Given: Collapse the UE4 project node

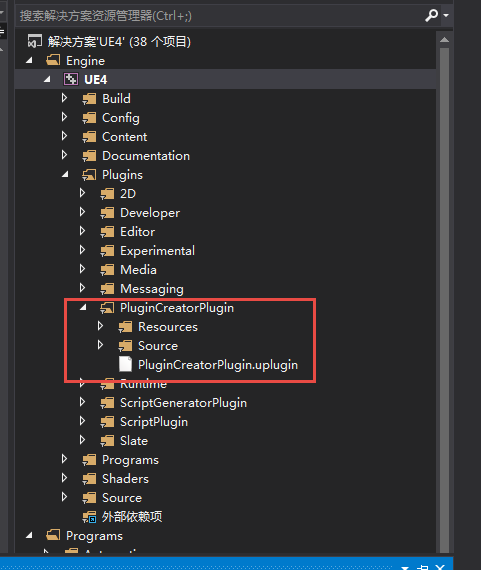Looking at the screenshot, I should (47, 80).
